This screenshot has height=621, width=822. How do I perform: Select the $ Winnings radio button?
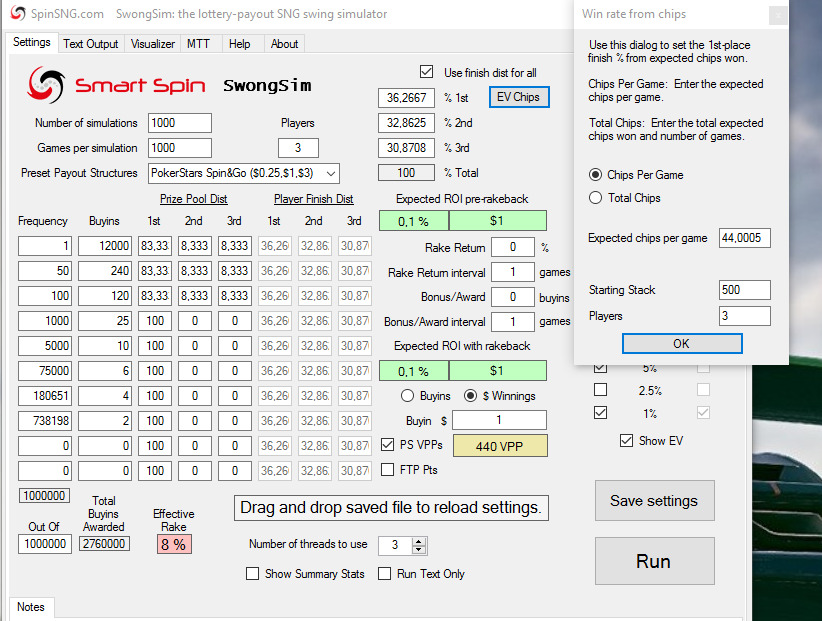(x=470, y=396)
